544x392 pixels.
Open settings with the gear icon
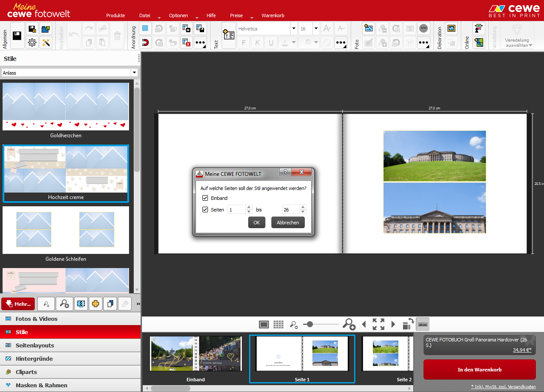tap(32, 42)
